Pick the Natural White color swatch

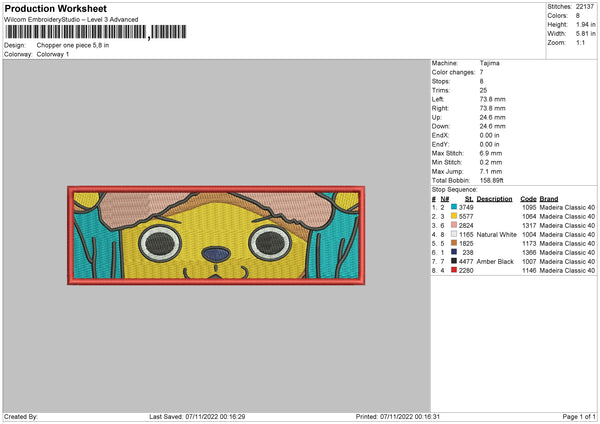click(x=454, y=234)
